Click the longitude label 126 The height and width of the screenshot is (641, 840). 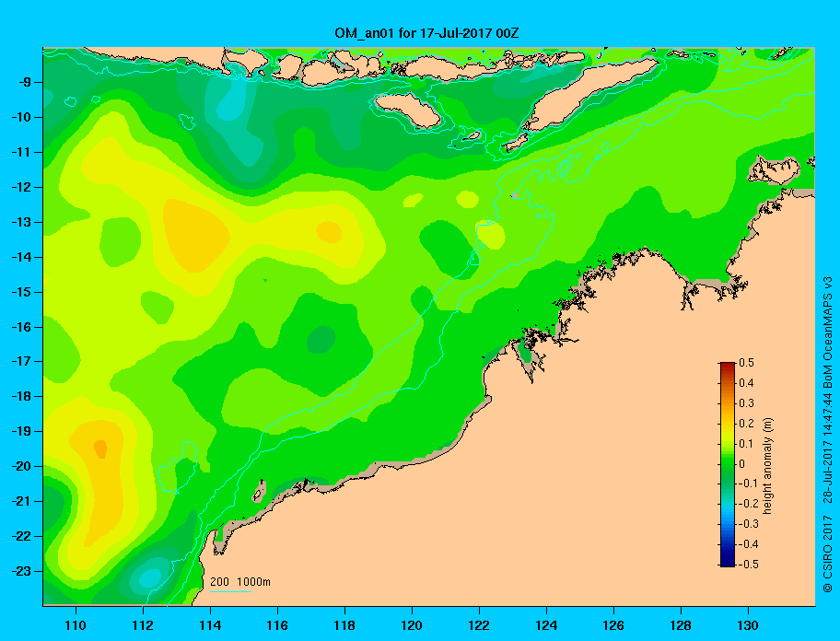pos(613,625)
